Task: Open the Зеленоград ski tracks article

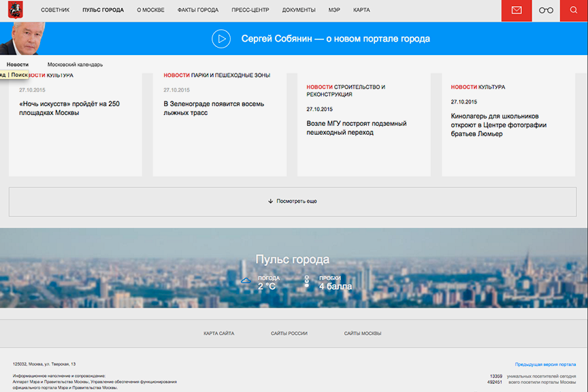Action: (214, 108)
